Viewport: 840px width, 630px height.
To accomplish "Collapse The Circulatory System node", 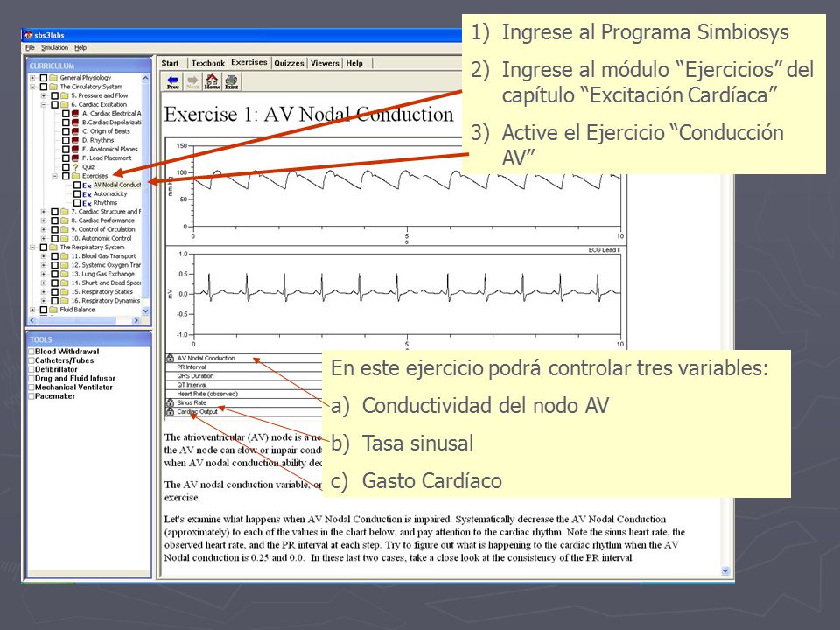I will tap(32, 87).
